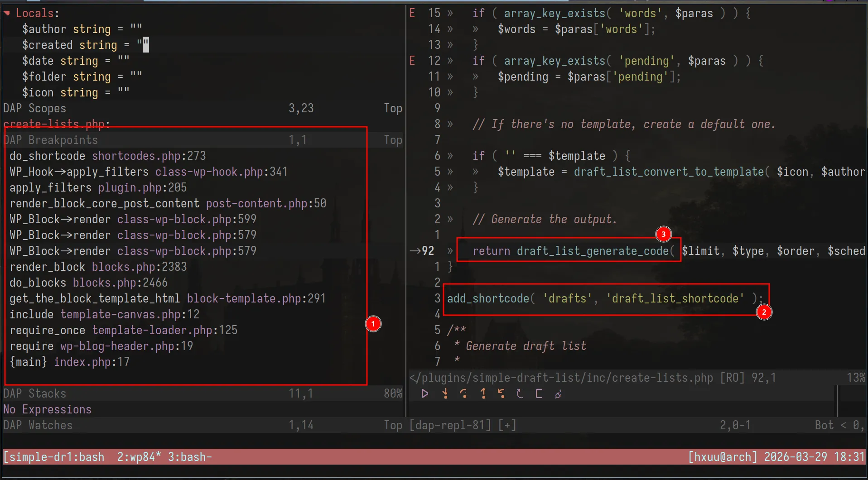Image resolution: width=868 pixels, height=480 pixels.
Task: Click the $pending = $paras['pending'] line
Action: 589,77
